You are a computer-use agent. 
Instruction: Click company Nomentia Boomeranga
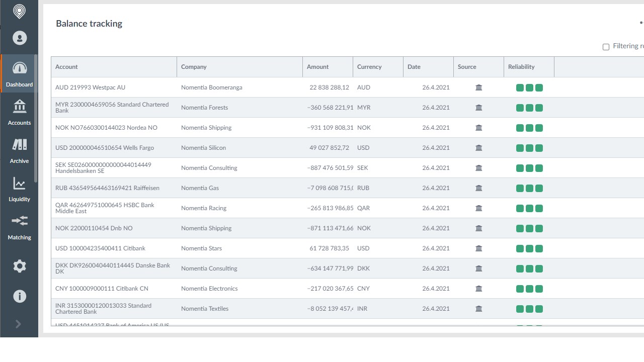[212, 87]
